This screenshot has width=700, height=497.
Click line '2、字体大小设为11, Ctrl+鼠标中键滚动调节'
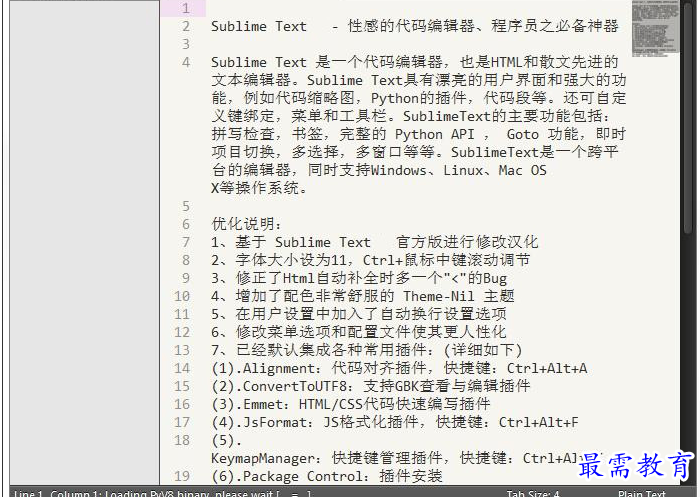pos(371,260)
